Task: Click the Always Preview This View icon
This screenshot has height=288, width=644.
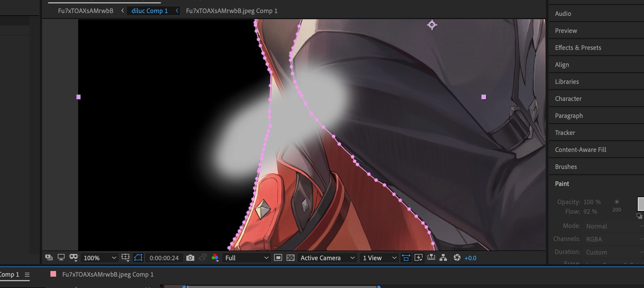Action: tap(49, 257)
